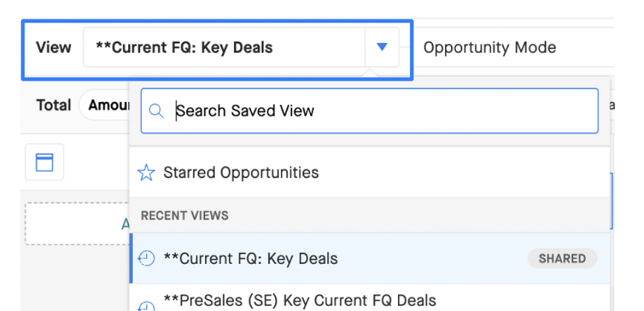Screen dimensions: 644x311
Task: Focus the Search Saved View field
Action: (x=369, y=111)
